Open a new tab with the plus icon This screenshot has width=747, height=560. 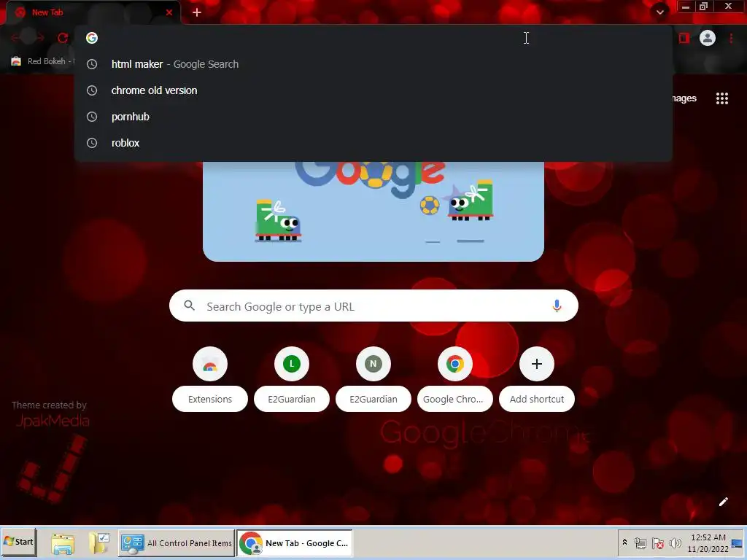coord(197,13)
